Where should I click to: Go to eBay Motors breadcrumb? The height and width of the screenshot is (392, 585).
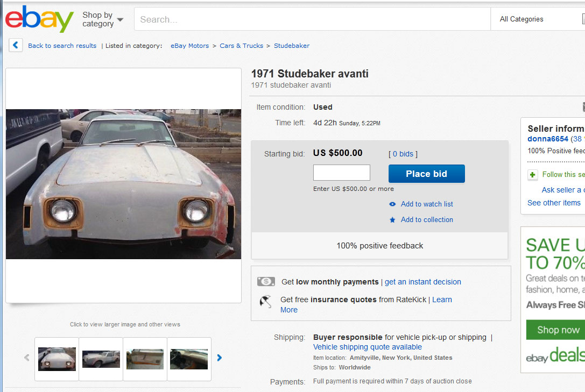pos(189,46)
